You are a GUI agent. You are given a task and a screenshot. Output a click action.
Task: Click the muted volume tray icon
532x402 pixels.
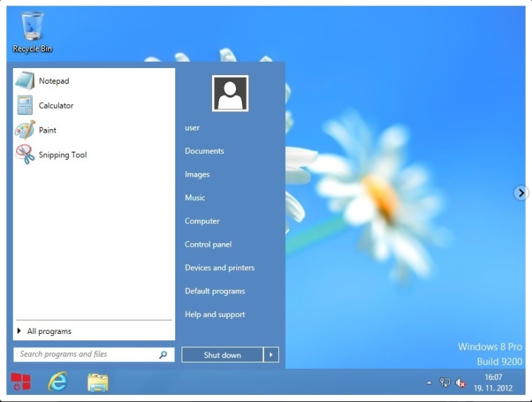tap(460, 383)
